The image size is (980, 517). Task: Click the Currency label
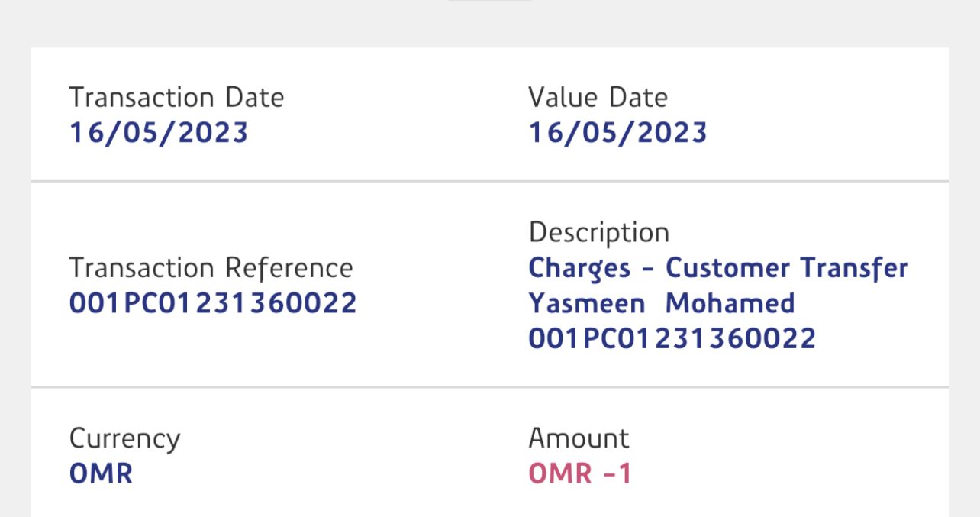[x=124, y=439]
